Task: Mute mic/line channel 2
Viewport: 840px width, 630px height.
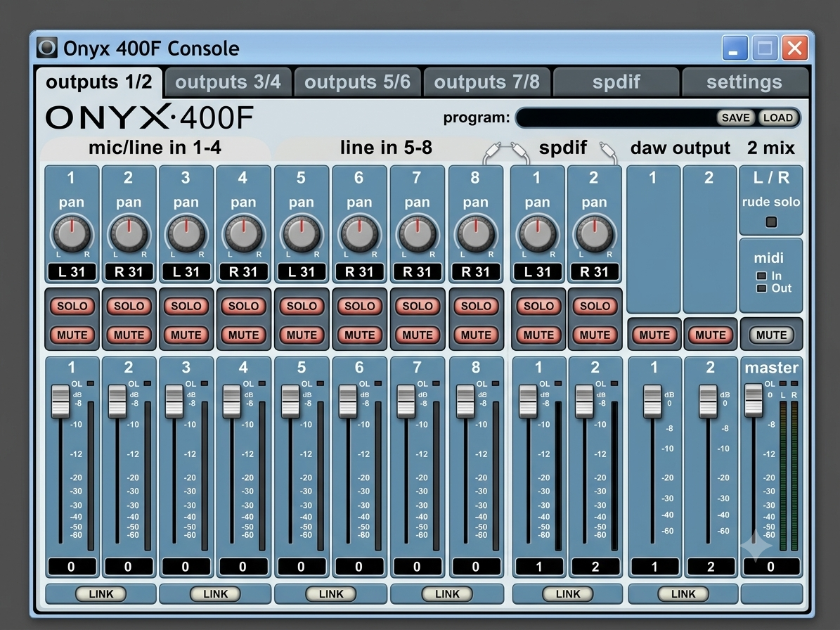Action: pyautogui.click(x=129, y=335)
